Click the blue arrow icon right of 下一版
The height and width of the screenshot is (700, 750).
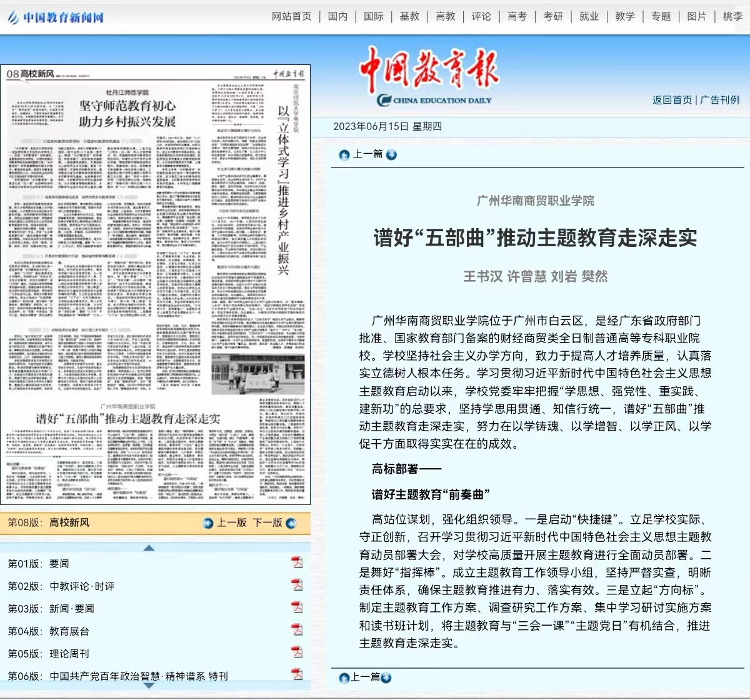(x=289, y=524)
